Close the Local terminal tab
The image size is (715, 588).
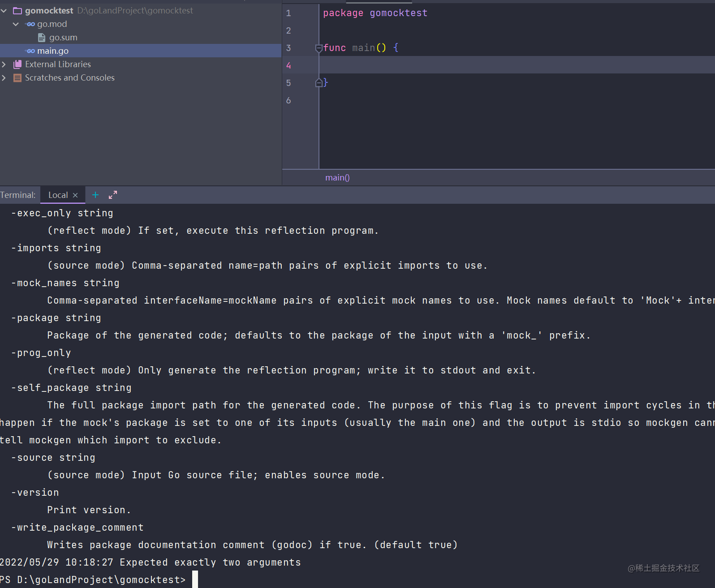pyautogui.click(x=75, y=195)
